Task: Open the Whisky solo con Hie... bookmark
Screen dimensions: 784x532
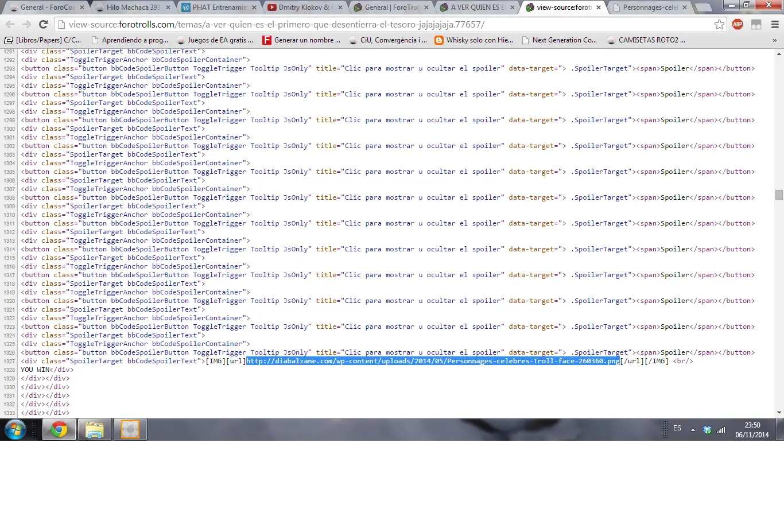Action: [474, 40]
